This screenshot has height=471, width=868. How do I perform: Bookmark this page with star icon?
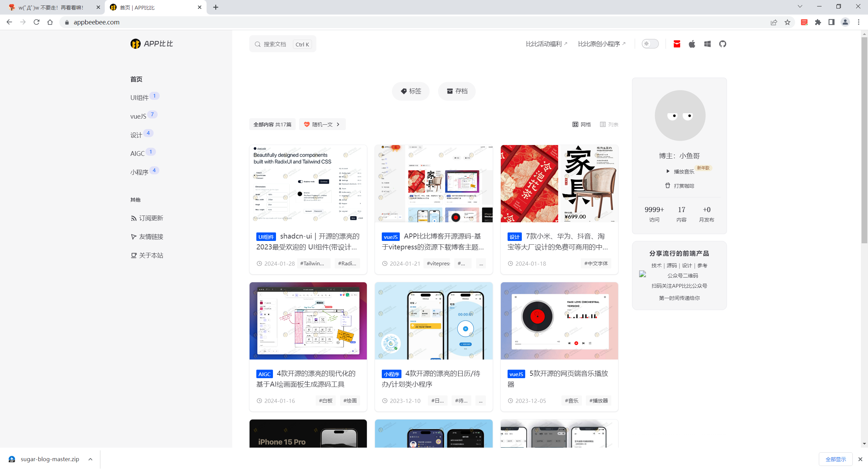pos(787,22)
